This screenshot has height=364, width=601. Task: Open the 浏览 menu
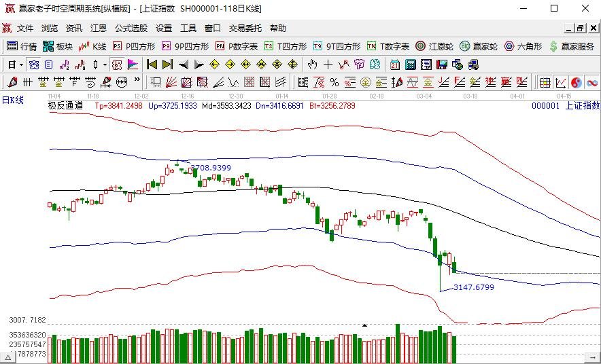(x=50, y=29)
